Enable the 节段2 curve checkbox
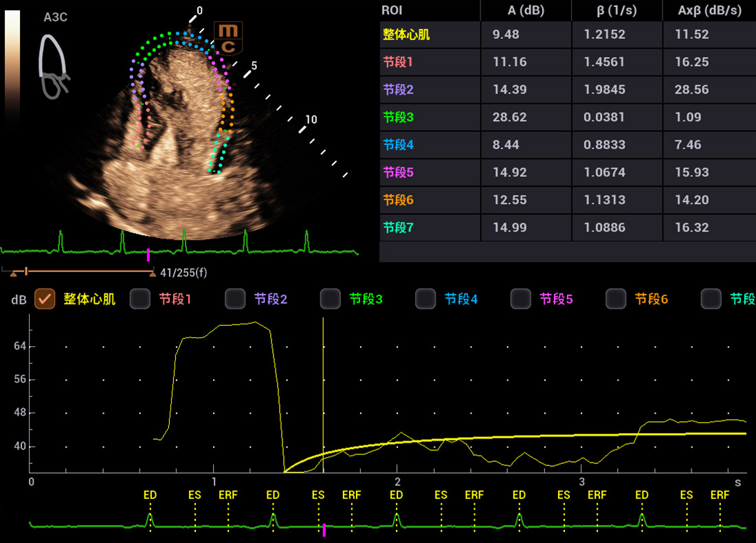This screenshot has width=756, height=543. tap(235, 298)
